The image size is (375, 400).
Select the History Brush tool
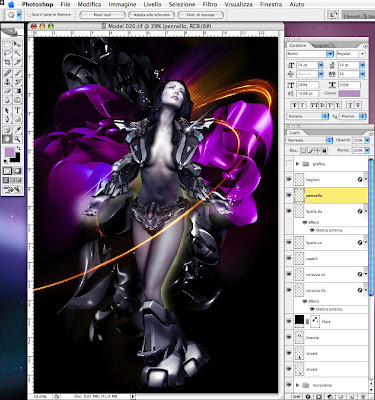coord(17,82)
